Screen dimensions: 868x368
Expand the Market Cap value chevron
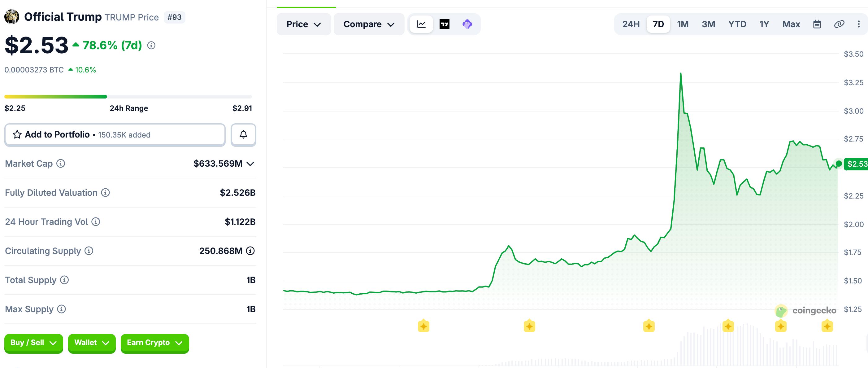tap(250, 164)
